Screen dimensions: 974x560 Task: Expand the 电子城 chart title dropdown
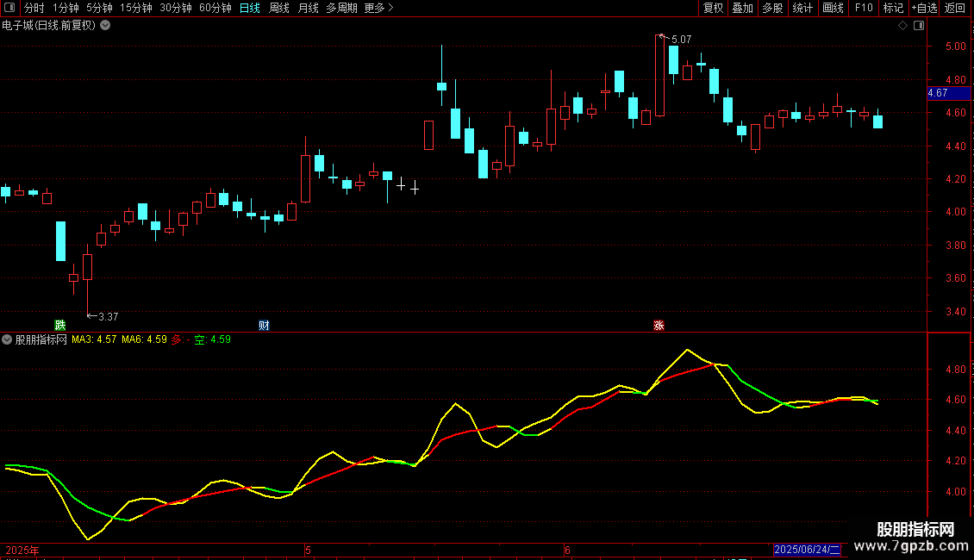coord(106,26)
